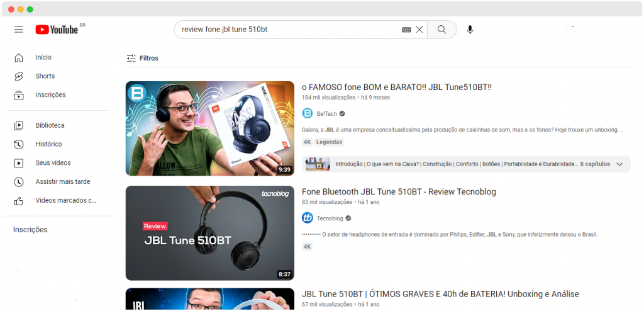Open video titled o FAMOSO fone BOM e BARATO

(397, 88)
